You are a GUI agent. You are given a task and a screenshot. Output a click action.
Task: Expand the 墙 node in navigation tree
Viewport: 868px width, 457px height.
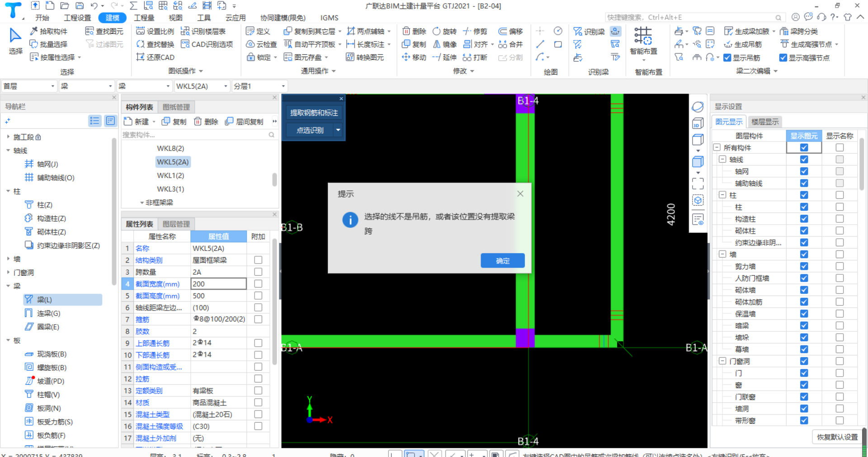coord(8,259)
